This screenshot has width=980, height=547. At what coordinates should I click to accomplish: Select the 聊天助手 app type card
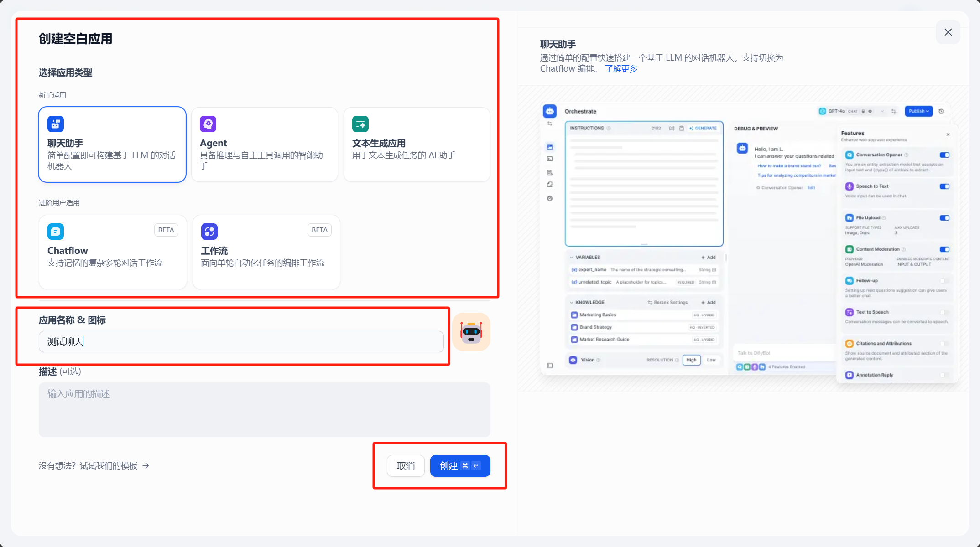tap(112, 155)
